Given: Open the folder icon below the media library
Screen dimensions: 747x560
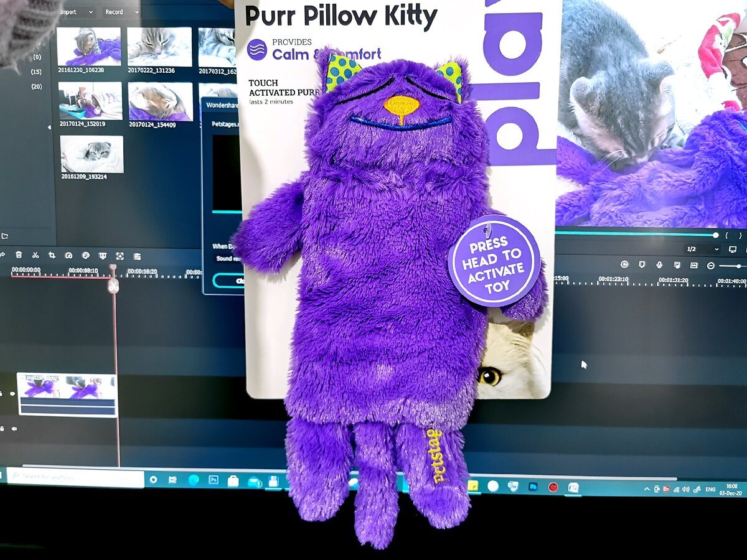Looking at the screenshot, I should (x=4, y=236).
